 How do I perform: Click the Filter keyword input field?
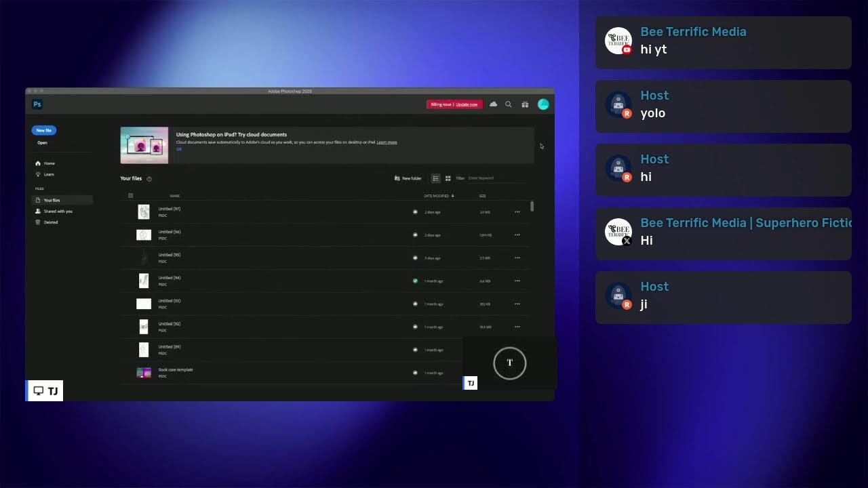pos(495,178)
